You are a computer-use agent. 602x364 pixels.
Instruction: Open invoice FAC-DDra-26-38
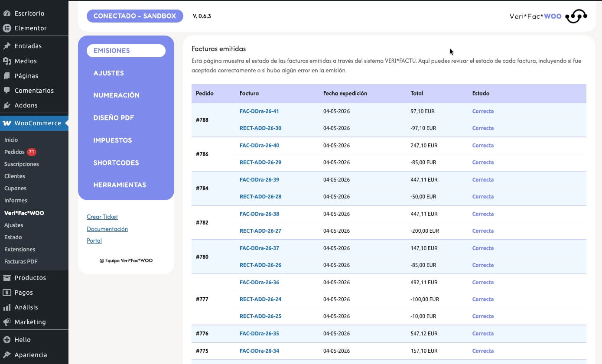259,214
